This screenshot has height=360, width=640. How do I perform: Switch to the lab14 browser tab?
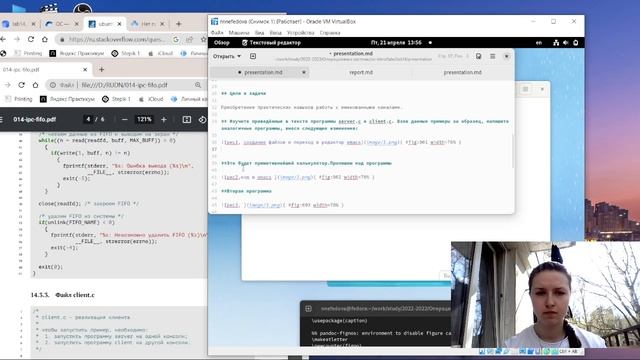point(18,24)
